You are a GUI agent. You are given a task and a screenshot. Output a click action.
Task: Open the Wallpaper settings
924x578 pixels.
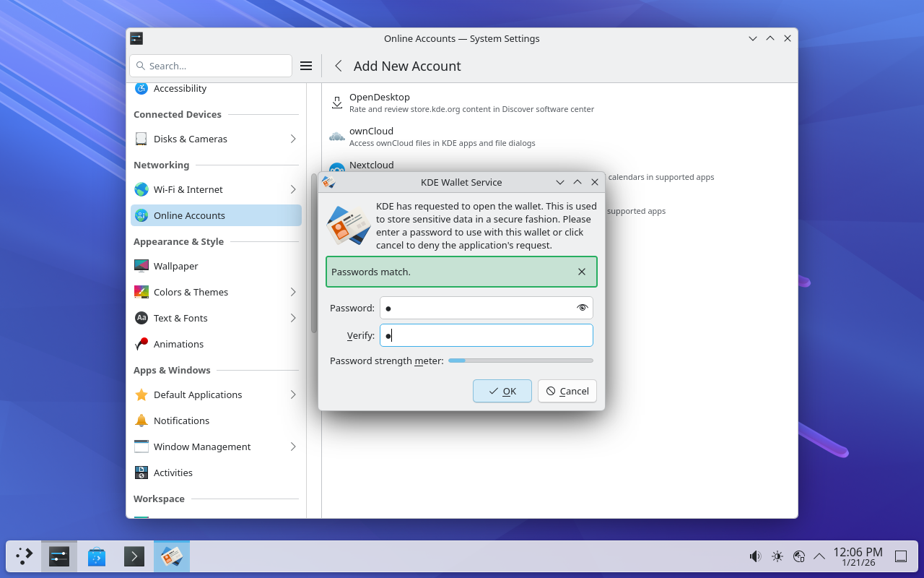click(x=175, y=266)
